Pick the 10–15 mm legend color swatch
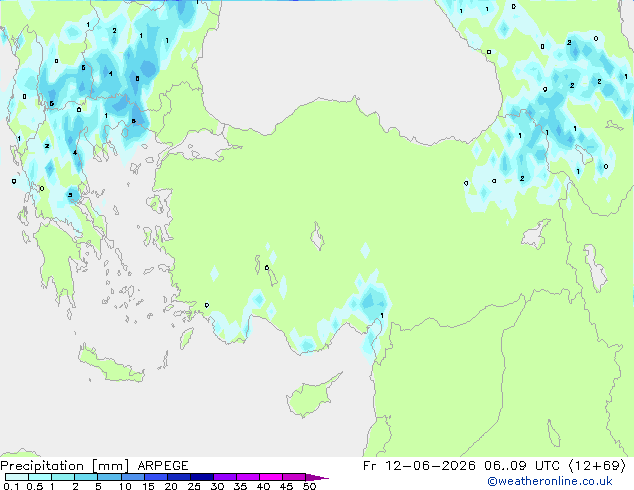Screen dimensions: 634x490 [x=133, y=477]
